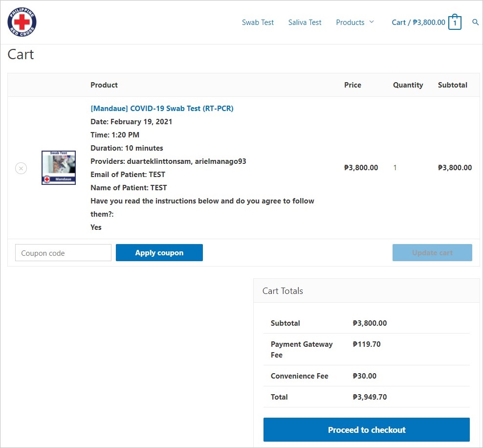Image resolution: width=483 pixels, height=448 pixels.
Task: Click the quantity value 1
Action: 395,168
